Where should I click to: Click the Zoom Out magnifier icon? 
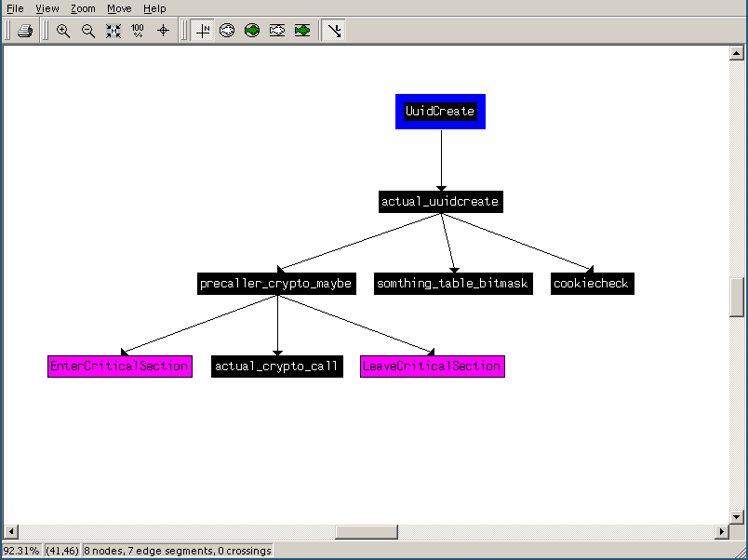[88, 31]
